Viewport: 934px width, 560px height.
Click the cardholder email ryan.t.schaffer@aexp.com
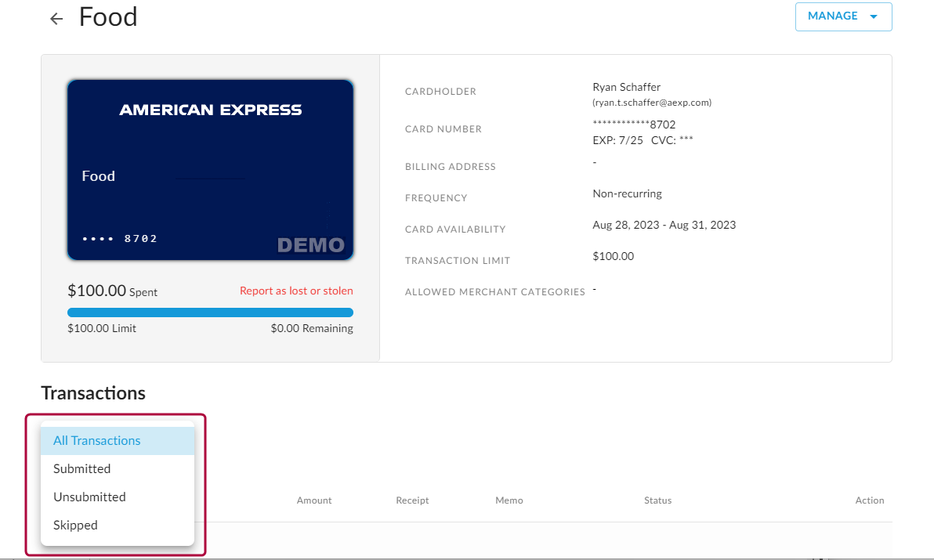tap(652, 103)
